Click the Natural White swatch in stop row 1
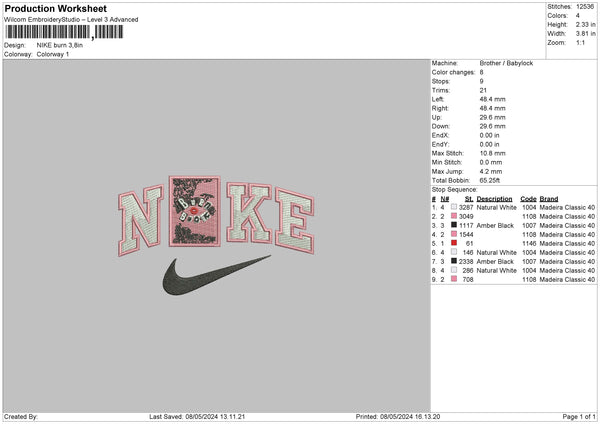This screenshot has height=424, width=600. (454, 207)
